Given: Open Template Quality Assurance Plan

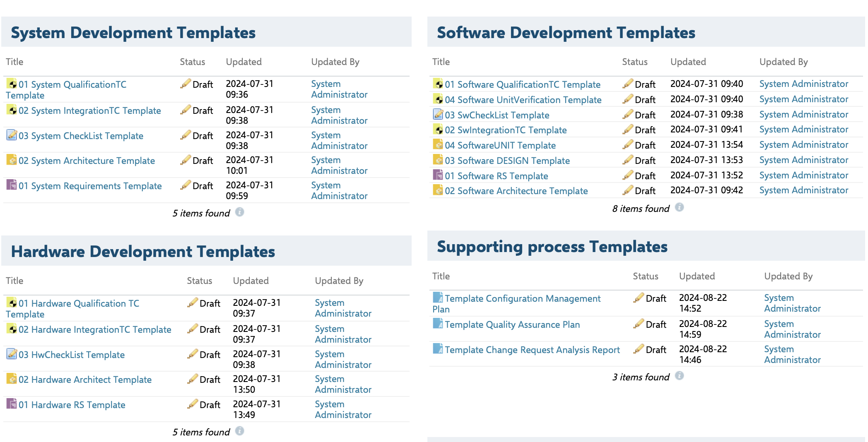Looking at the screenshot, I should click(512, 324).
